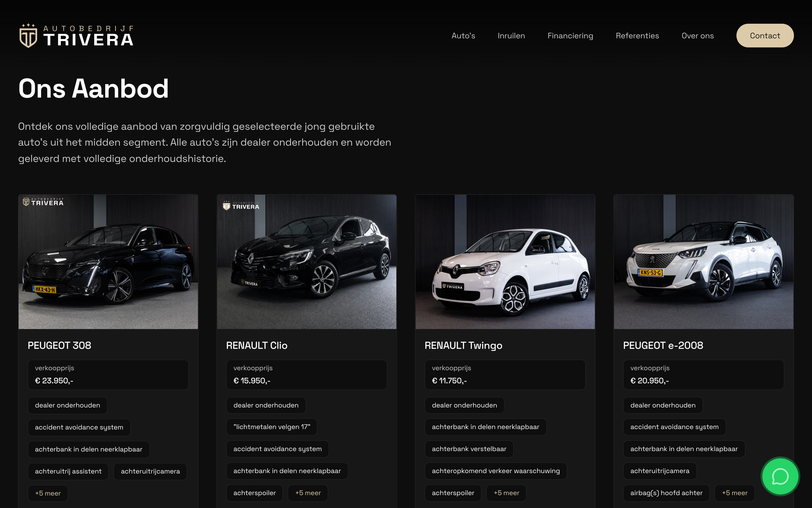The width and height of the screenshot is (812, 508).
Task: Click the € 15.950,- price box
Action: coord(306,375)
